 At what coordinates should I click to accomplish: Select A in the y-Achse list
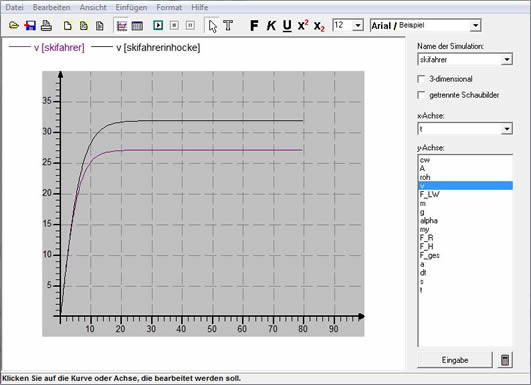(465, 168)
